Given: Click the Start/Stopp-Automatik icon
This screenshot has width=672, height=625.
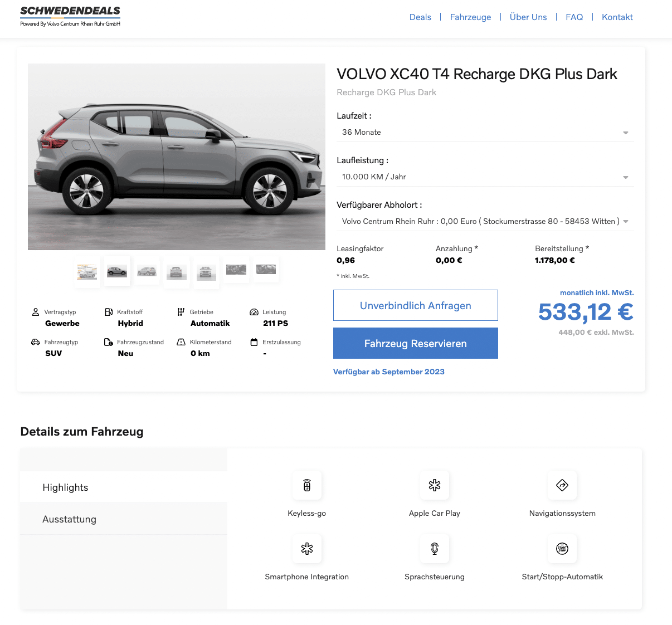Looking at the screenshot, I should tap(562, 549).
